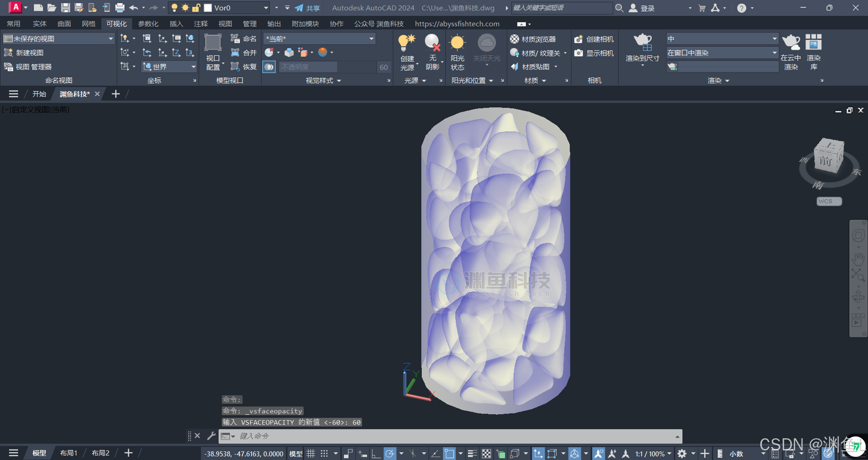Open the Mesh (网格) ribbon tab

coord(89,24)
